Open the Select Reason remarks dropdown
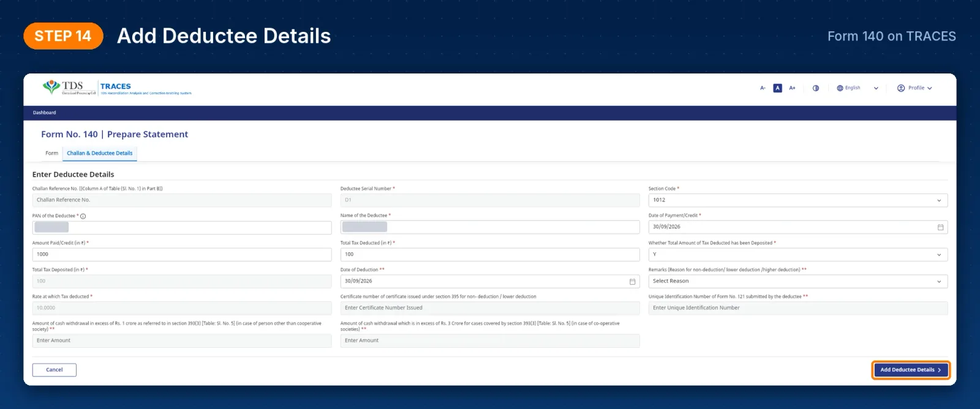980x409 pixels. 798,281
